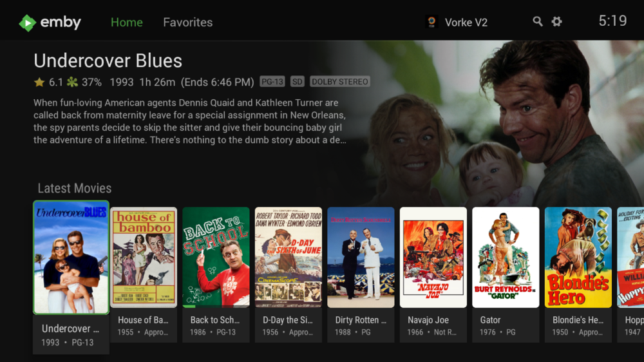Open search with the magnifier icon
Screen dimensions: 644x362
tap(537, 22)
